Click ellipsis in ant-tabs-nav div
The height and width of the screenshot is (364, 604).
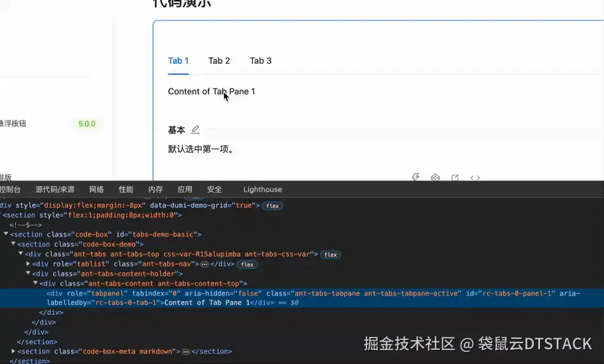[x=205, y=264]
